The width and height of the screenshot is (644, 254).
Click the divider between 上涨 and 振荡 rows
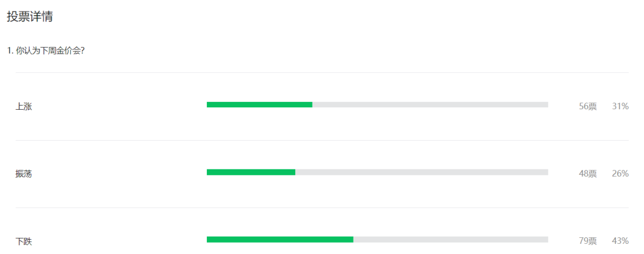(322, 141)
